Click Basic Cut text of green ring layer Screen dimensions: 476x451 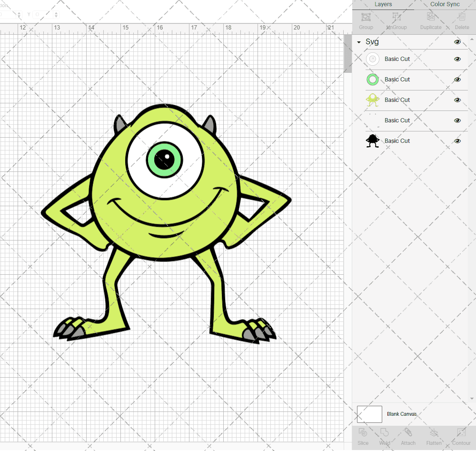pos(397,80)
